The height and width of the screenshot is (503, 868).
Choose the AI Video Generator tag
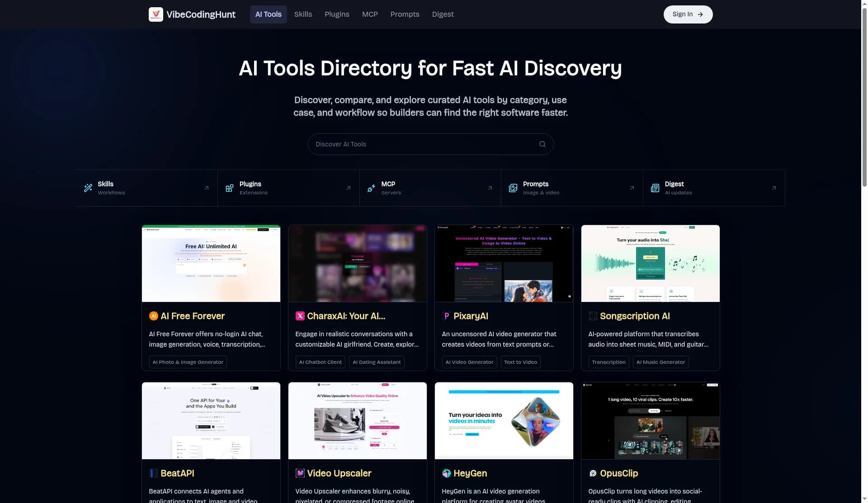pos(469,362)
